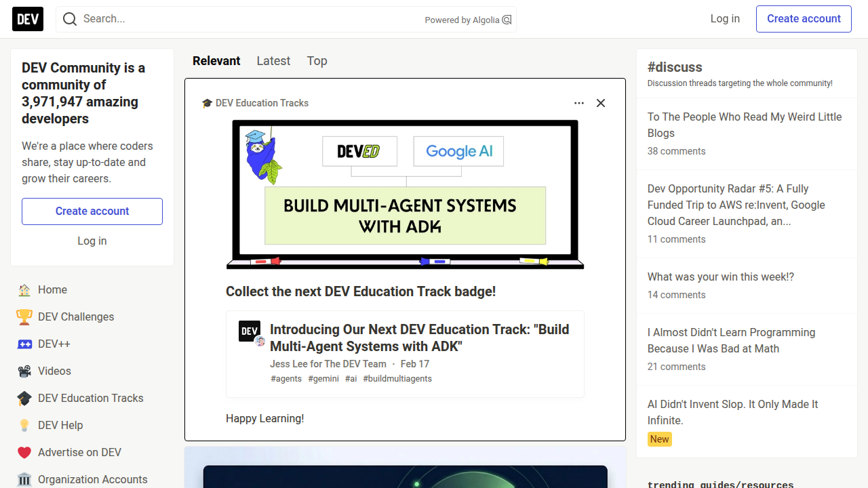The image size is (868, 488).
Task: Open the DEV++ sidebar link
Action: tap(92, 344)
